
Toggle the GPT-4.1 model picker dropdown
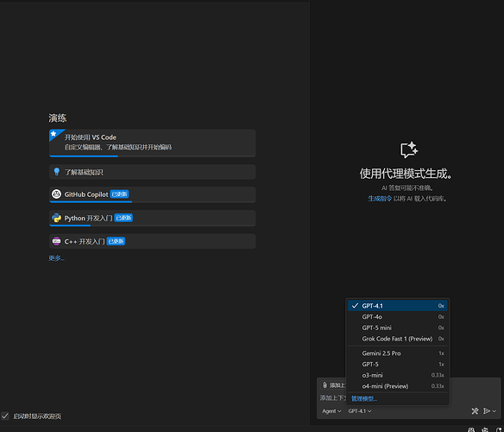click(360, 411)
